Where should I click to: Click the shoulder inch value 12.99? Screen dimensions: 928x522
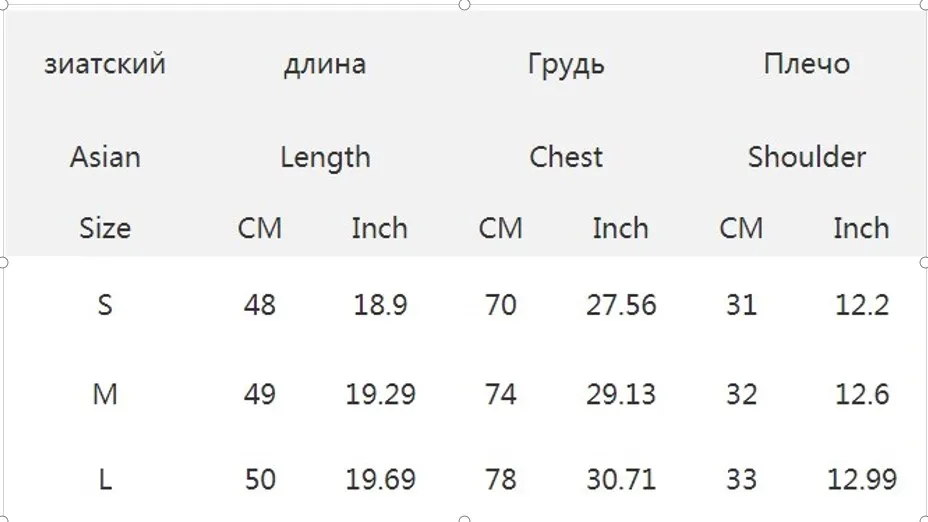tap(862, 479)
